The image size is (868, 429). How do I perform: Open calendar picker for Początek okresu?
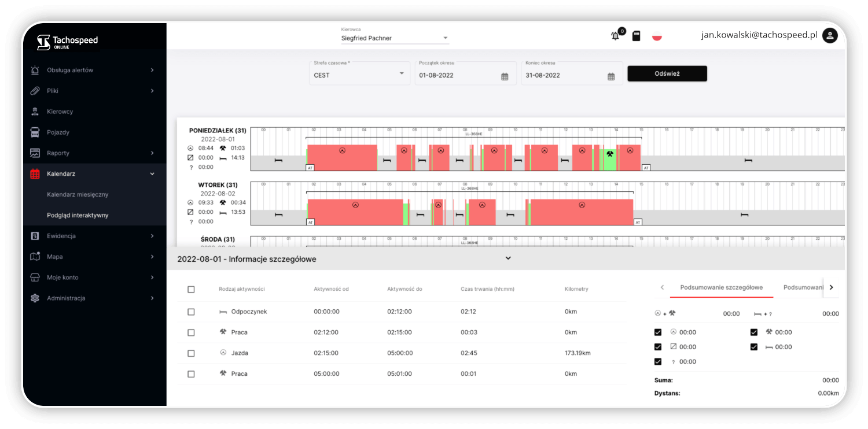(x=505, y=76)
